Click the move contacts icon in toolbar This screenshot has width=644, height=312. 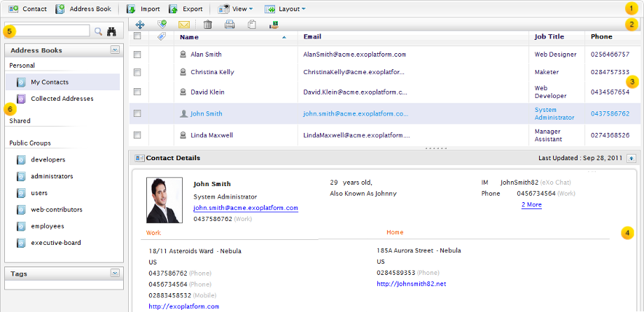coord(141,24)
